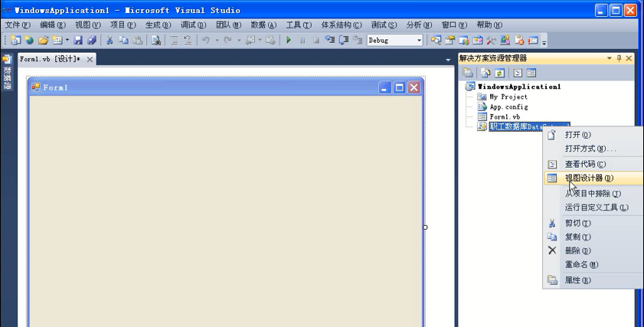Select My Project in the tree
Screen dimensions: 644x327
pyautogui.click(x=508, y=97)
